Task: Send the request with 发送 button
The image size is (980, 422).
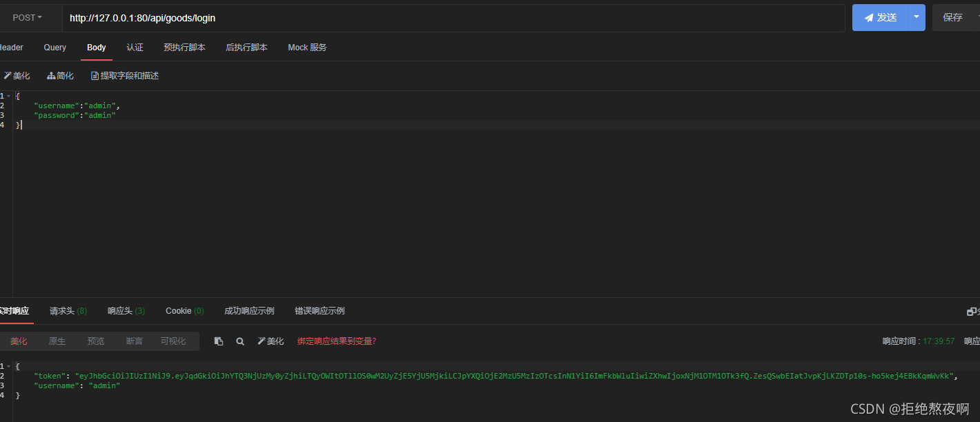Action: pos(880,18)
